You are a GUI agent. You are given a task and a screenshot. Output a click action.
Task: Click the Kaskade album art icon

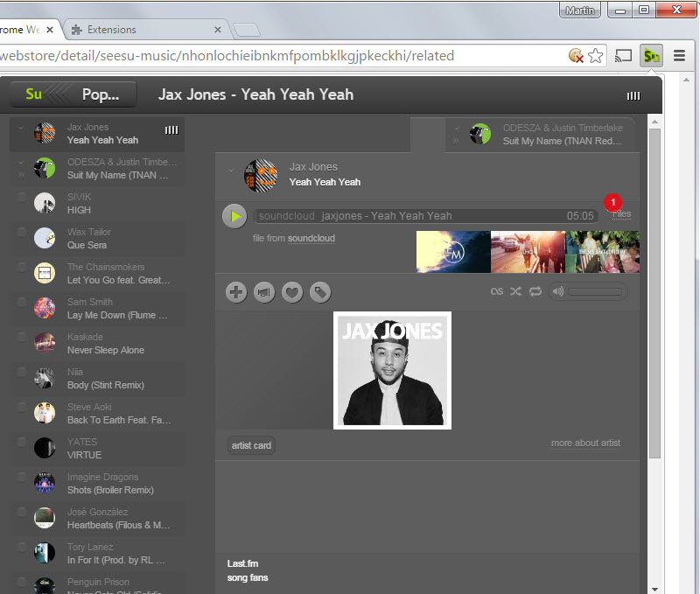coord(45,343)
